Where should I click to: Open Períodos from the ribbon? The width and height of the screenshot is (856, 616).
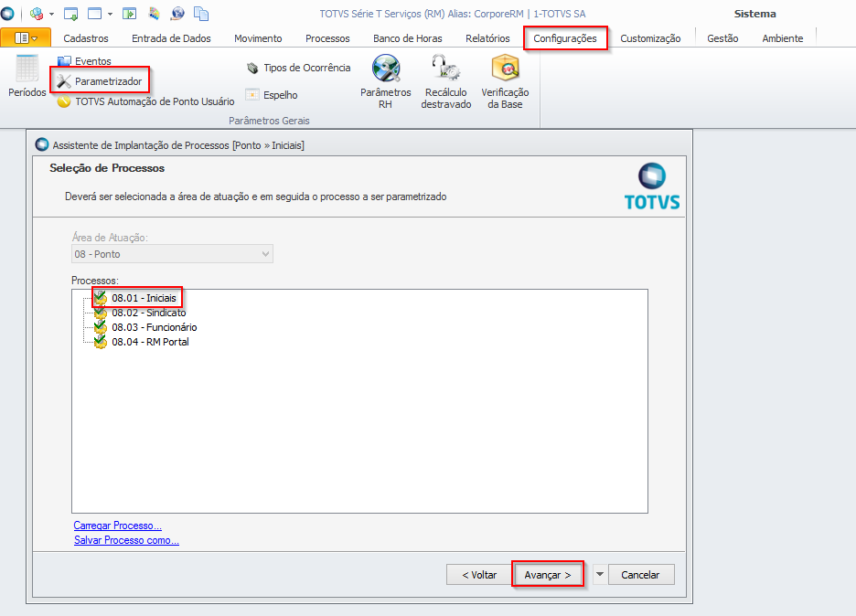(27, 77)
